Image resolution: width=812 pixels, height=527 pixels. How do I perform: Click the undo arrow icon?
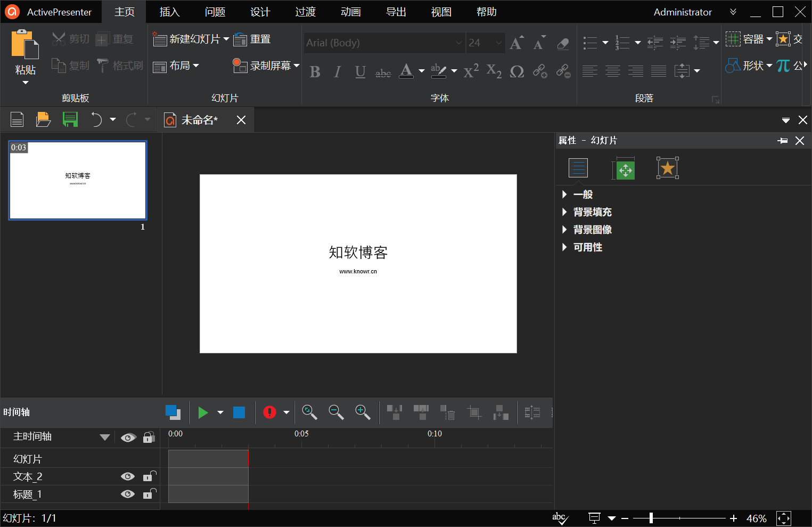(x=96, y=119)
